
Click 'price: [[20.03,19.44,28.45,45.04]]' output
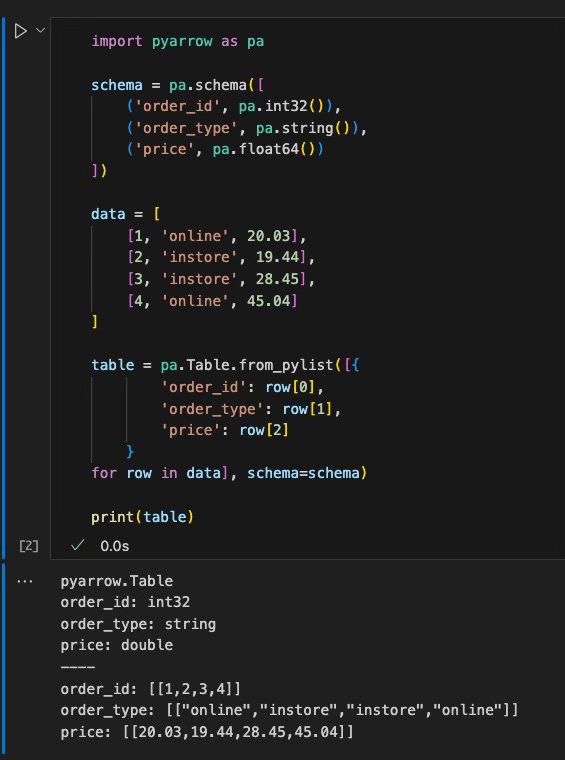click(x=207, y=731)
